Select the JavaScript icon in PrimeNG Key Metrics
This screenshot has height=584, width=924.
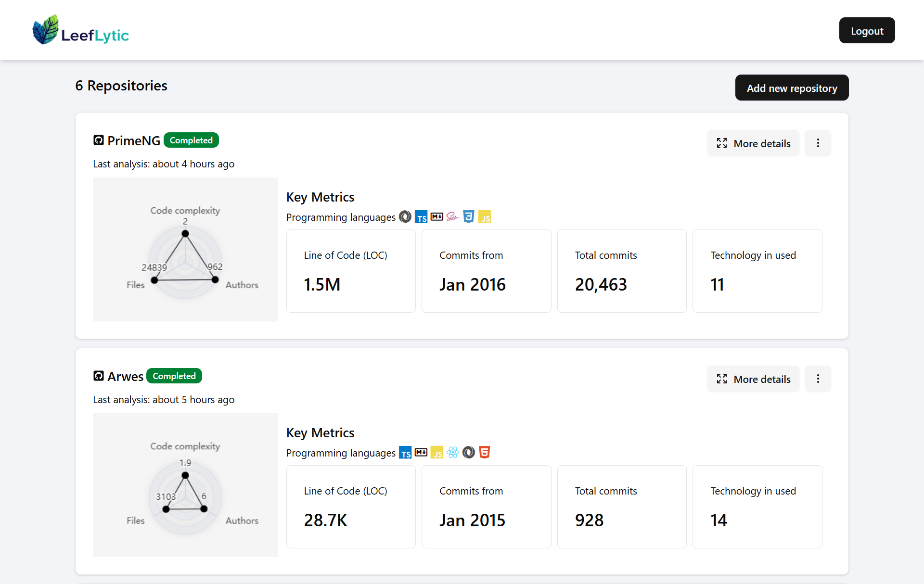(x=485, y=217)
